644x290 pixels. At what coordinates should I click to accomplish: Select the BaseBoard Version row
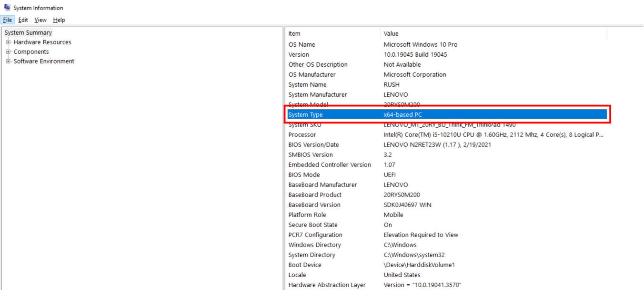click(x=446, y=205)
